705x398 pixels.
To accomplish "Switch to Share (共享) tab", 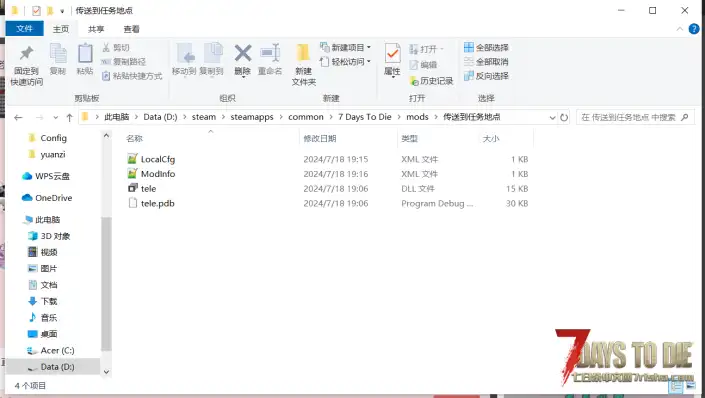I will 96,29.
